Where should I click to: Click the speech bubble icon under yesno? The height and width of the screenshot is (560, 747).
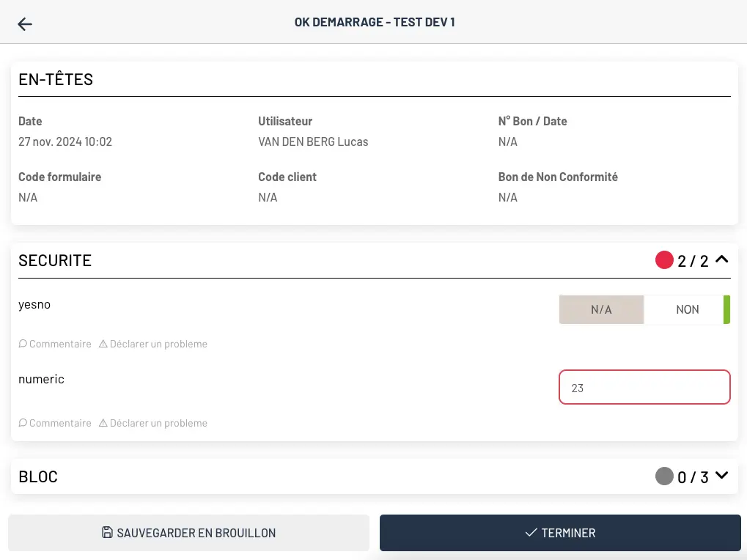coord(23,343)
